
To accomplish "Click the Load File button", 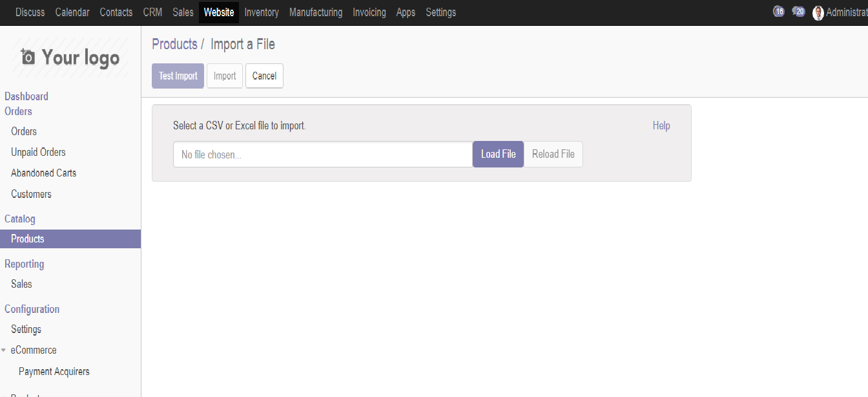I will [498, 154].
